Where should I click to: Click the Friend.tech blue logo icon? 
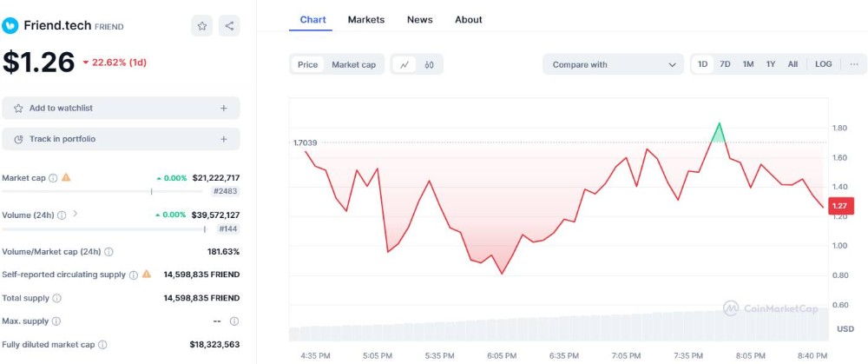pos(10,25)
